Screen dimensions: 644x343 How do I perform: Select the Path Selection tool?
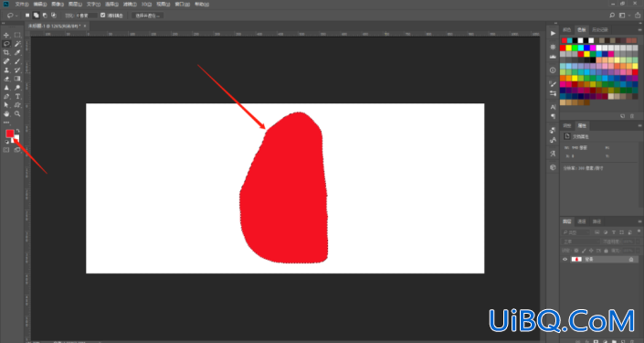coord(6,105)
